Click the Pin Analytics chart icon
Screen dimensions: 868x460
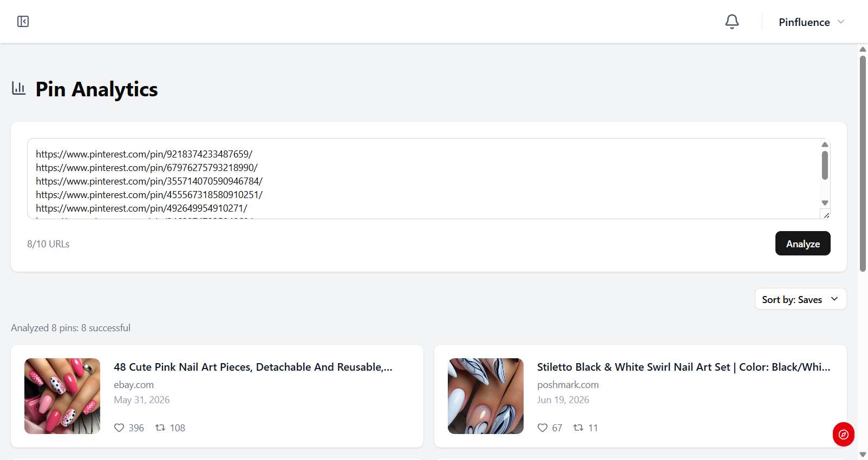(x=19, y=88)
